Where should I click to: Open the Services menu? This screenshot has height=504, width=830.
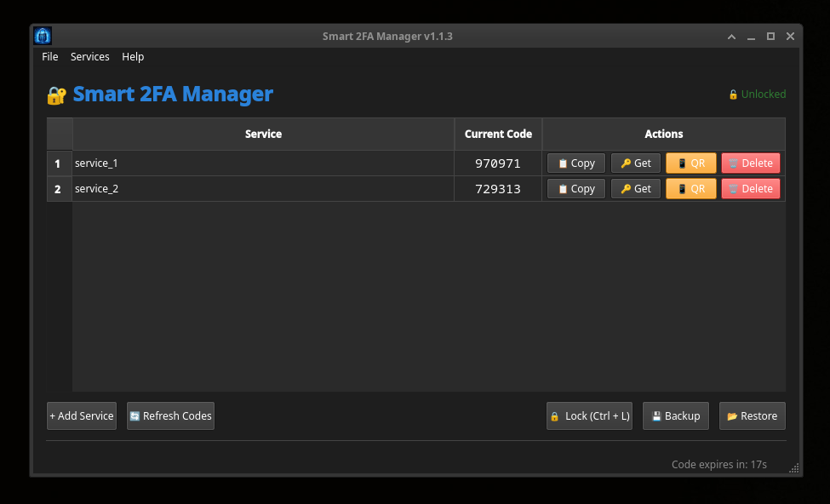coord(90,57)
